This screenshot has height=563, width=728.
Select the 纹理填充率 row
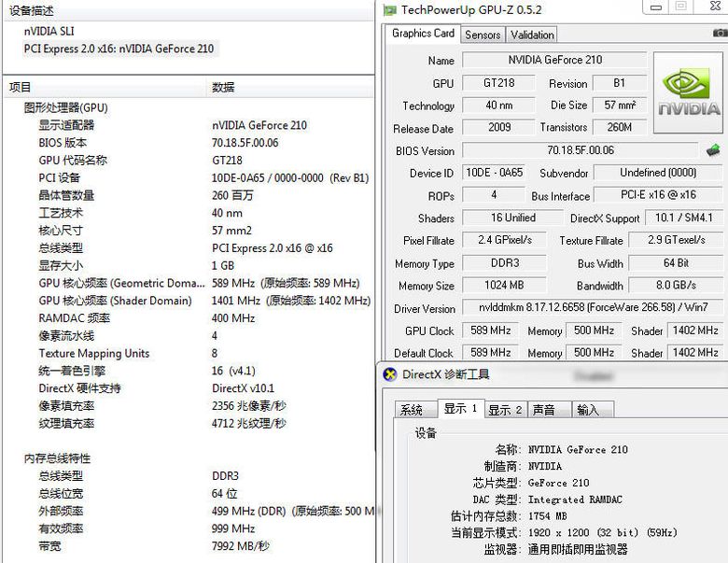coord(189,424)
